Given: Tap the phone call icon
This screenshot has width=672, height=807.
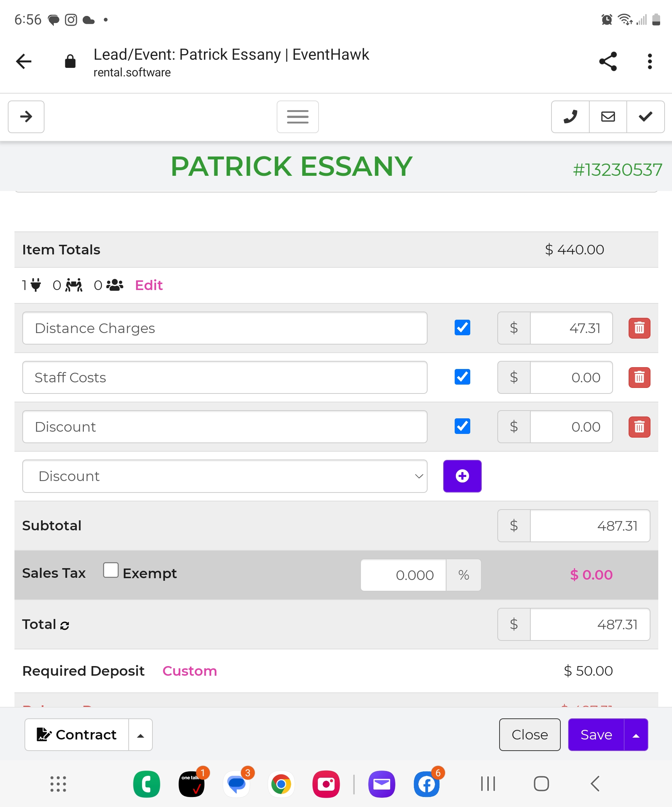Looking at the screenshot, I should (x=570, y=116).
